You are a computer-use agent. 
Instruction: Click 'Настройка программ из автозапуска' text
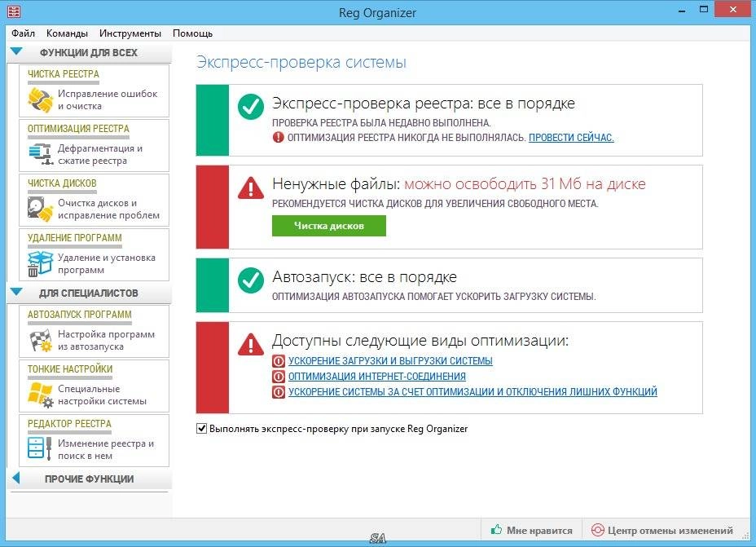pos(106,340)
